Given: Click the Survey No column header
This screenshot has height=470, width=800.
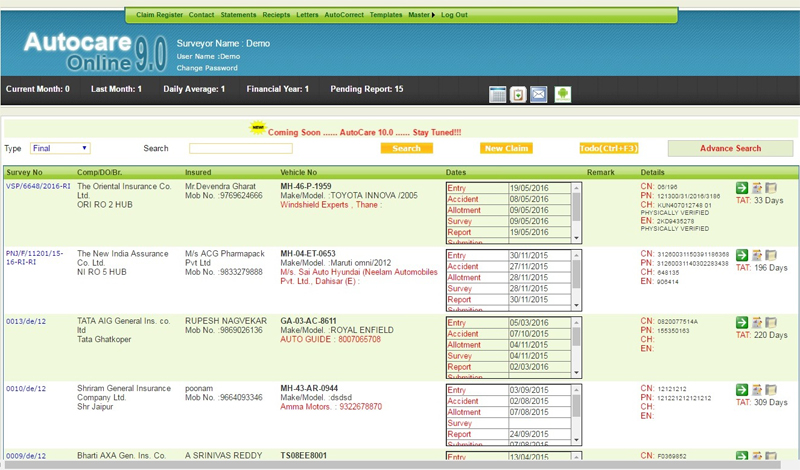Looking at the screenshot, I should point(24,172).
